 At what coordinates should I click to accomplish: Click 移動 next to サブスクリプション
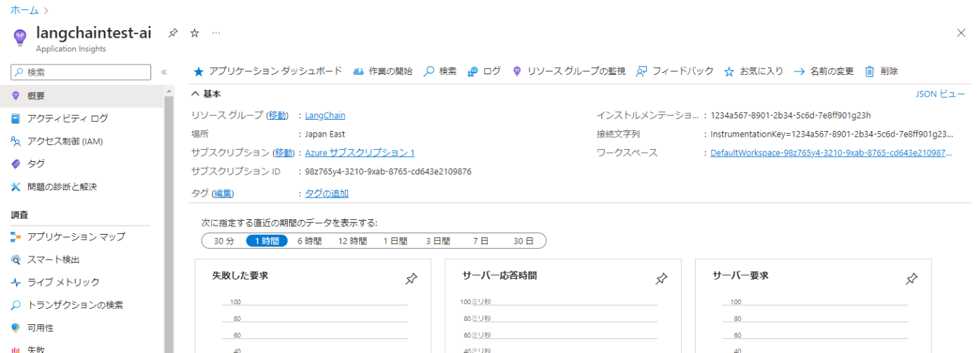283,153
